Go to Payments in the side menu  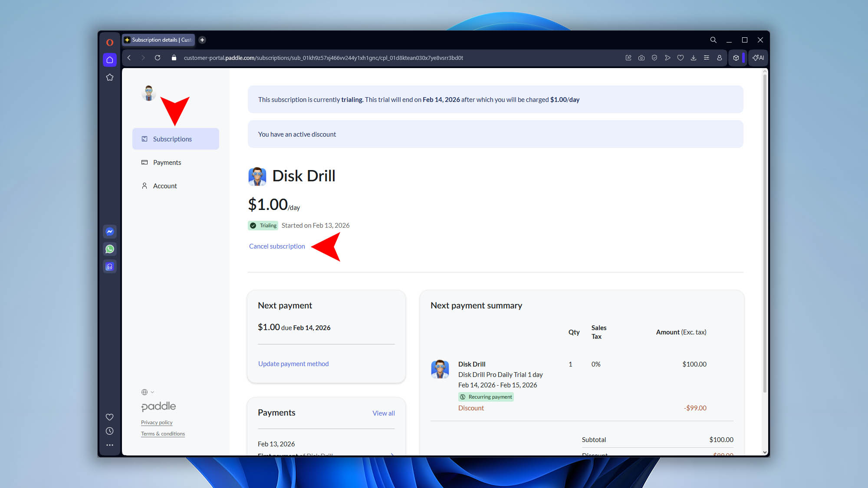[167, 162]
